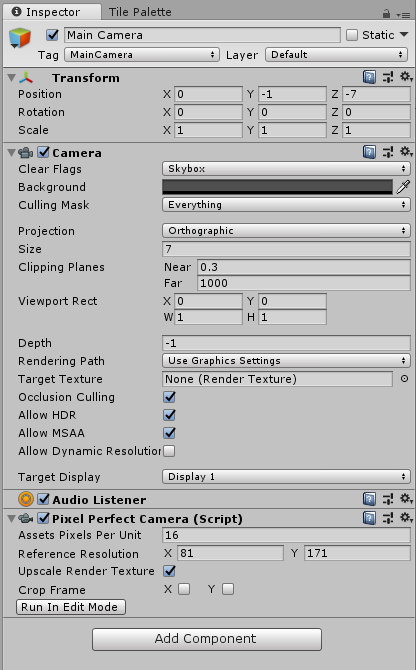Click the Add Component button
This screenshot has width=416, height=670.
pyautogui.click(x=207, y=639)
